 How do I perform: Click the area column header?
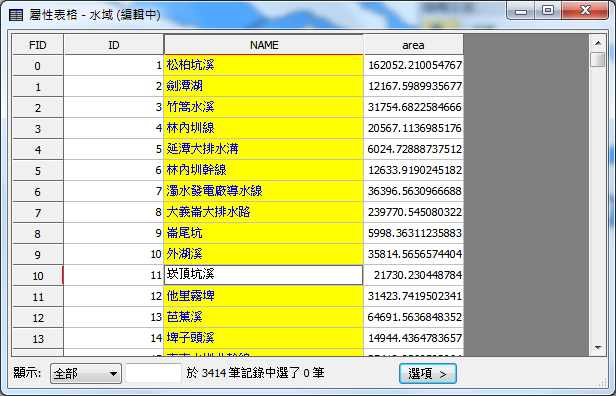pos(413,45)
